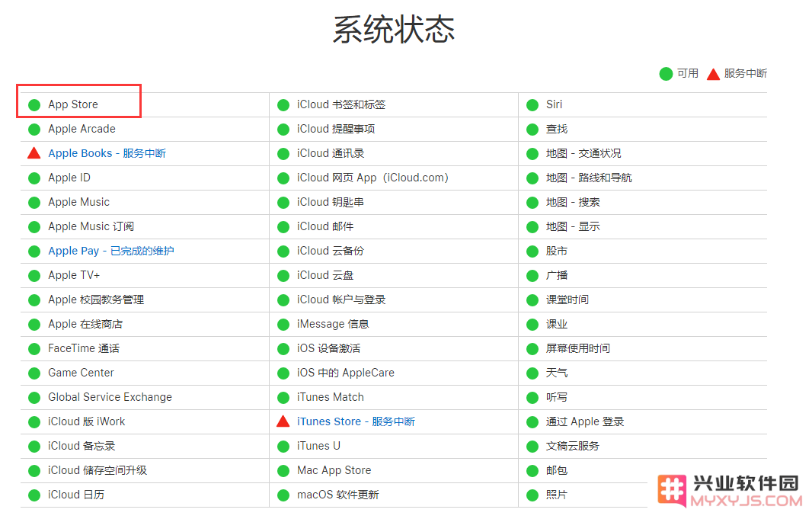Open the Apple Books service outage link
This screenshot has height=519, width=812.
point(107,153)
